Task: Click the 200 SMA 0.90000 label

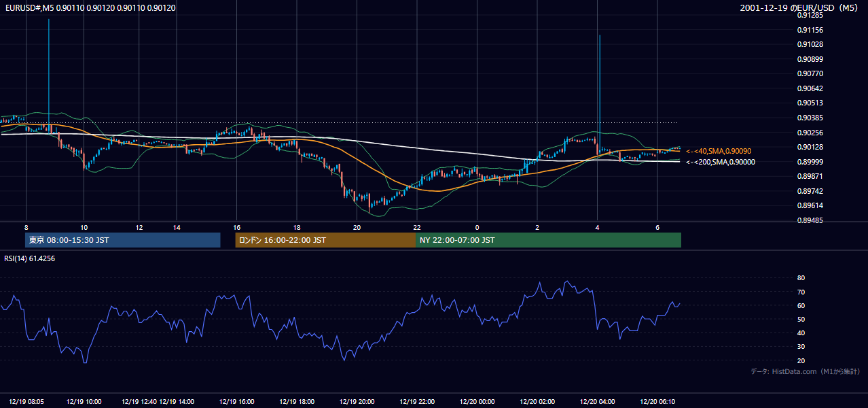Action: tap(720, 162)
